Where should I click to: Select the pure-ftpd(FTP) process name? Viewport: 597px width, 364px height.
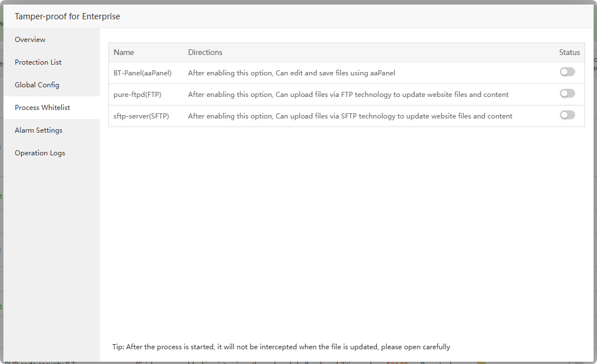coord(137,95)
